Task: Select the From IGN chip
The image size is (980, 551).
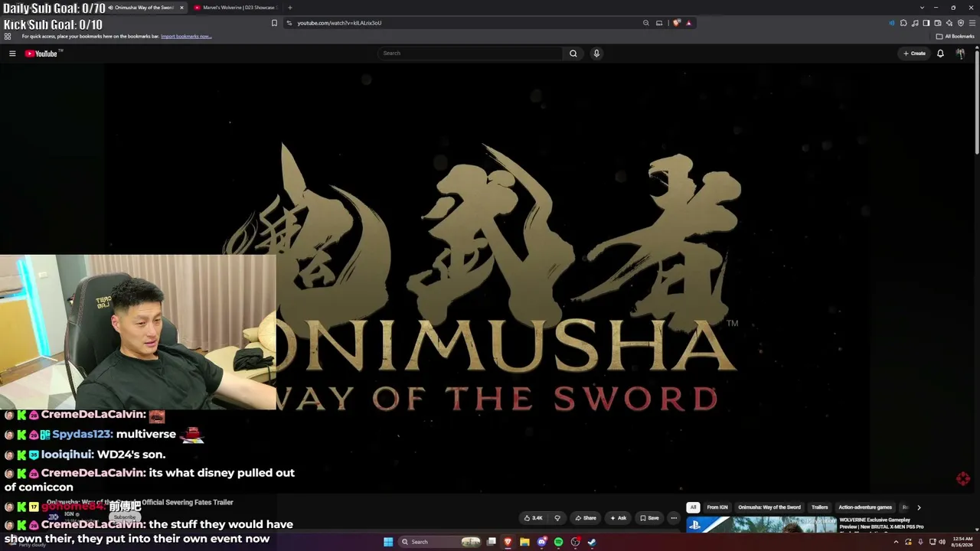Action: (717, 507)
